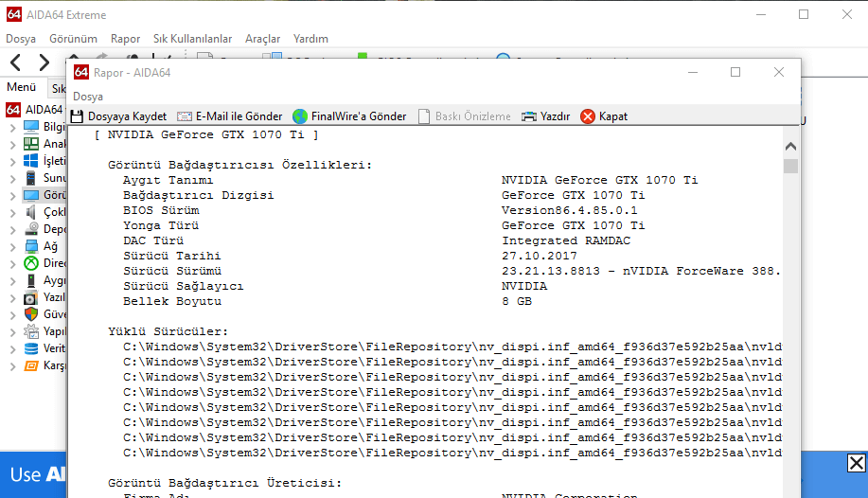Expand the network (Ağ) tree node
The height and width of the screenshot is (498, 868).
pos(11,246)
